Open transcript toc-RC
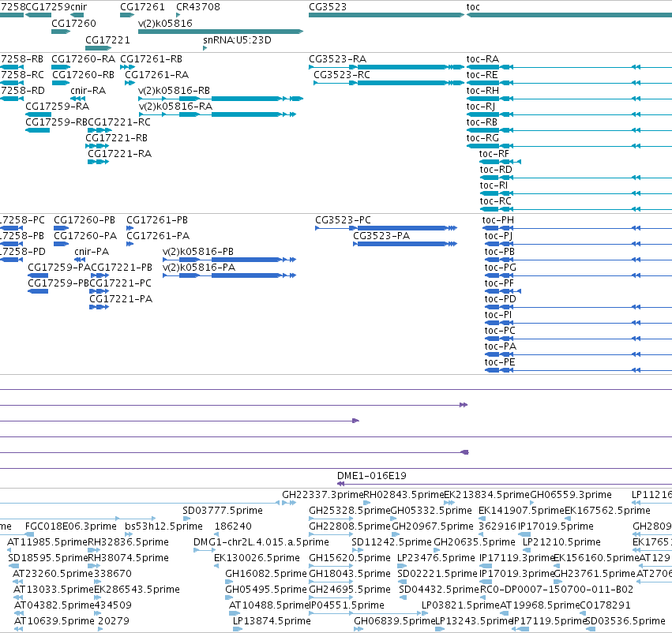This screenshot has width=672, height=633. point(495,200)
